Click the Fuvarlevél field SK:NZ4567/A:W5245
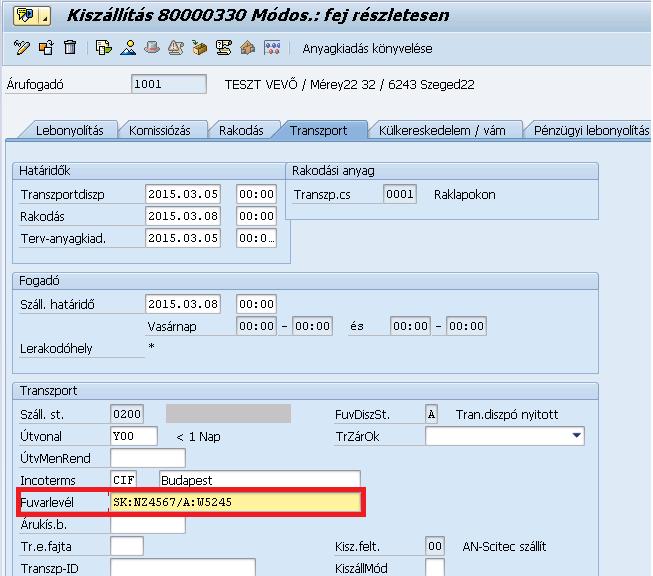This screenshot has width=653, height=576. click(235, 502)
